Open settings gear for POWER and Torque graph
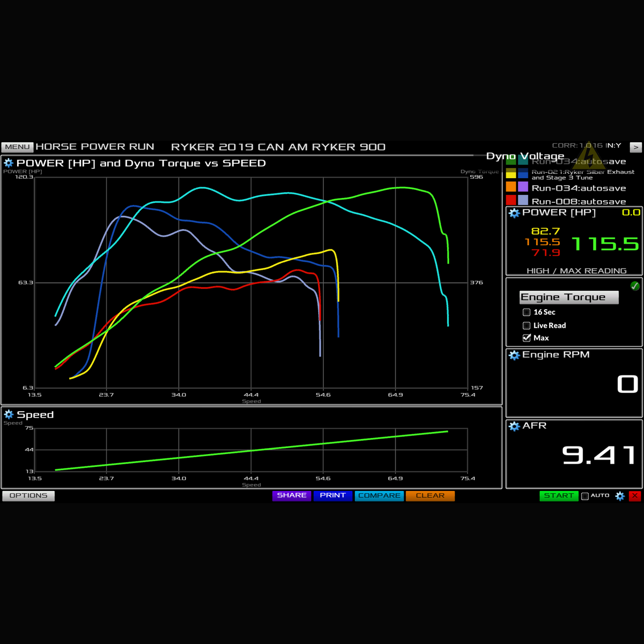644x644 pixels. 9,163
